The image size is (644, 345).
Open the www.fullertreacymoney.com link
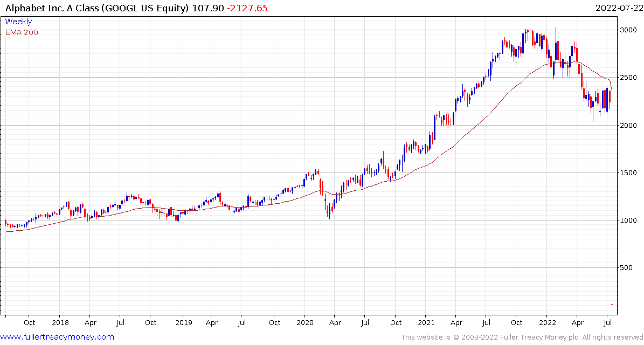pyautogui.click(x=57, y=337)
